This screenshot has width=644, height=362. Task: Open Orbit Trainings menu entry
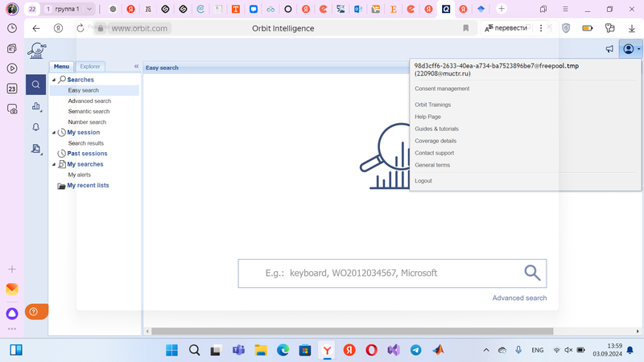point(432,105)
